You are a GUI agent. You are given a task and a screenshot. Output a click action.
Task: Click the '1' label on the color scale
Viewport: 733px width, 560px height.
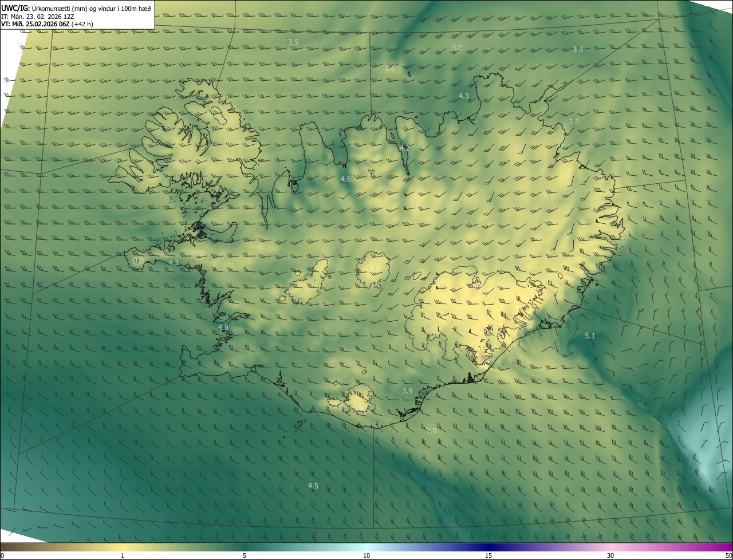point(123,555)
